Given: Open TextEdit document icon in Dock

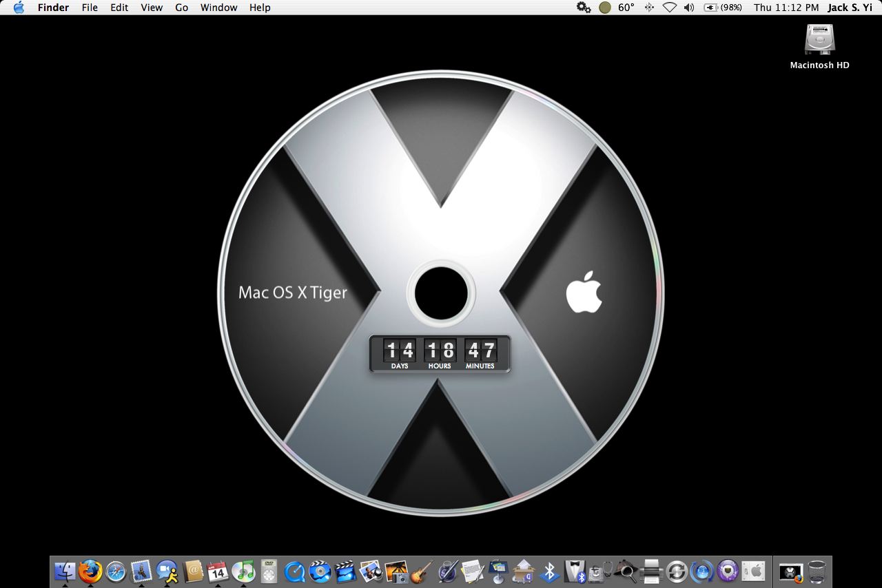Looking at the screenshot, I should (x=473, y=571).
